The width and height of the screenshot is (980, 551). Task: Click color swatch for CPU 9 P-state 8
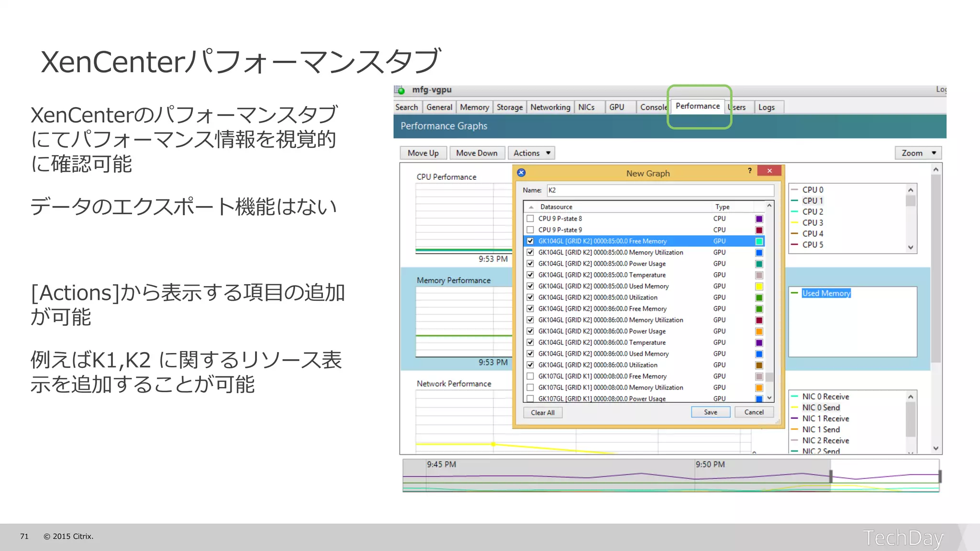pyautogui.click(x=759, y=219)
